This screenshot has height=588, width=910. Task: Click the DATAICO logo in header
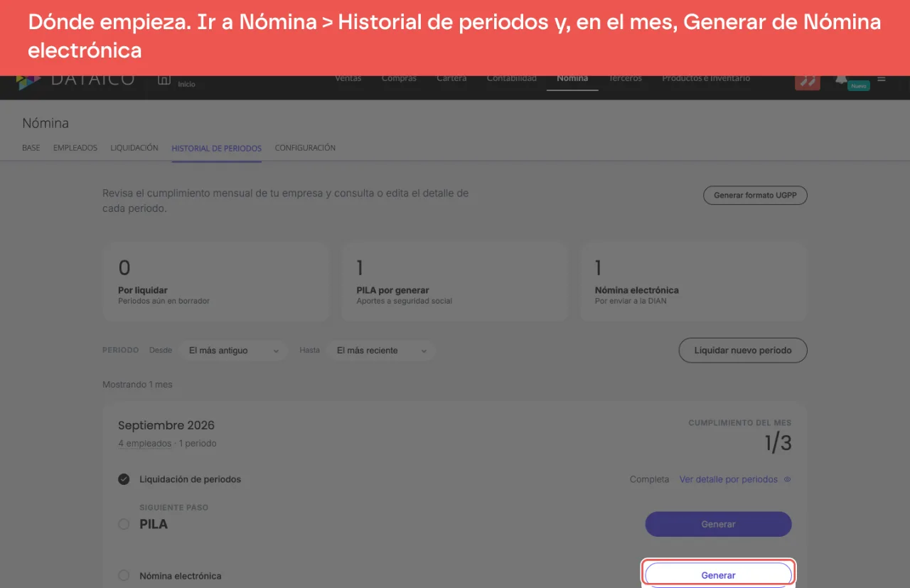click(75, 80)
